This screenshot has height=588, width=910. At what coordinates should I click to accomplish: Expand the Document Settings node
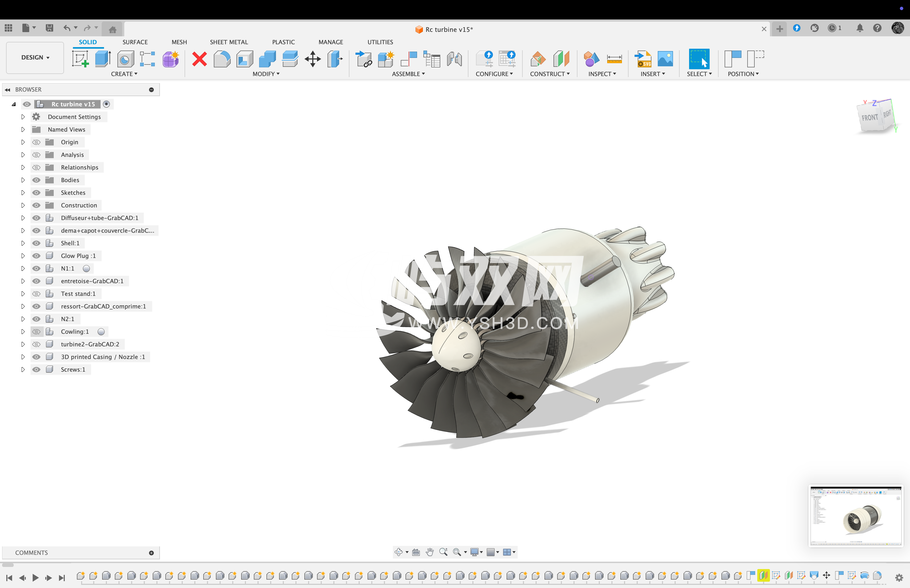(x=23, y=117)
